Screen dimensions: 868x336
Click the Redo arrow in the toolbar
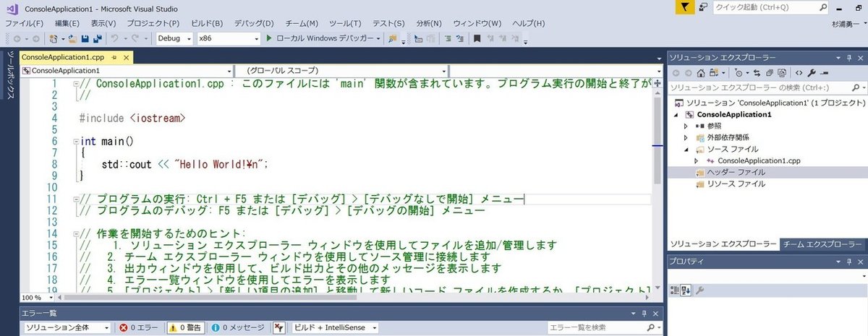135,38
